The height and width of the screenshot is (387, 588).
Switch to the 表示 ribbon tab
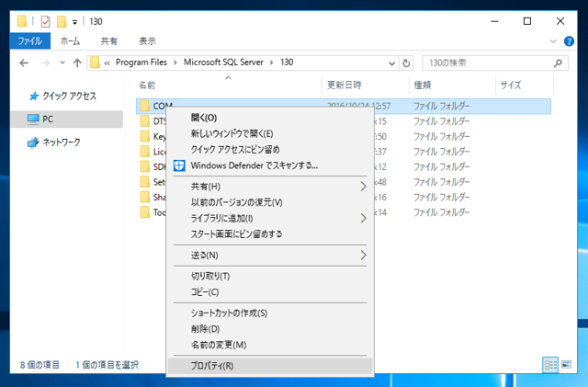[x=147, y=41]
